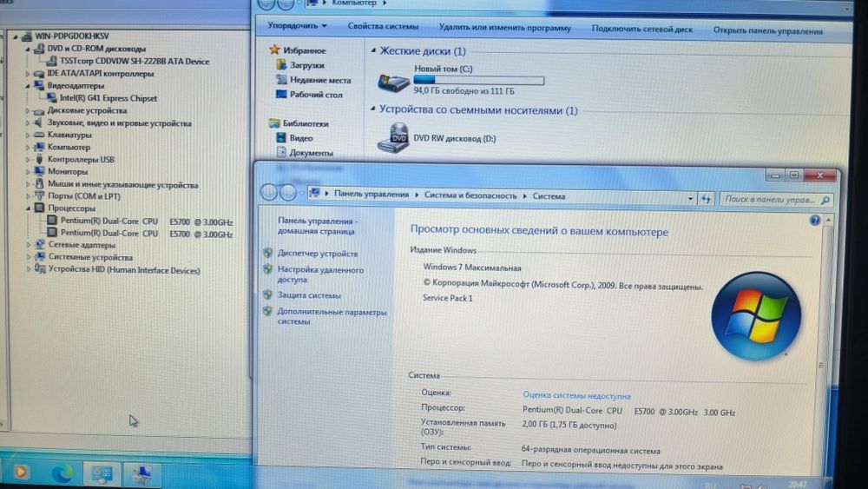Click the Избранное star icon
Screen dimensions: 868x489
[274, 50]
